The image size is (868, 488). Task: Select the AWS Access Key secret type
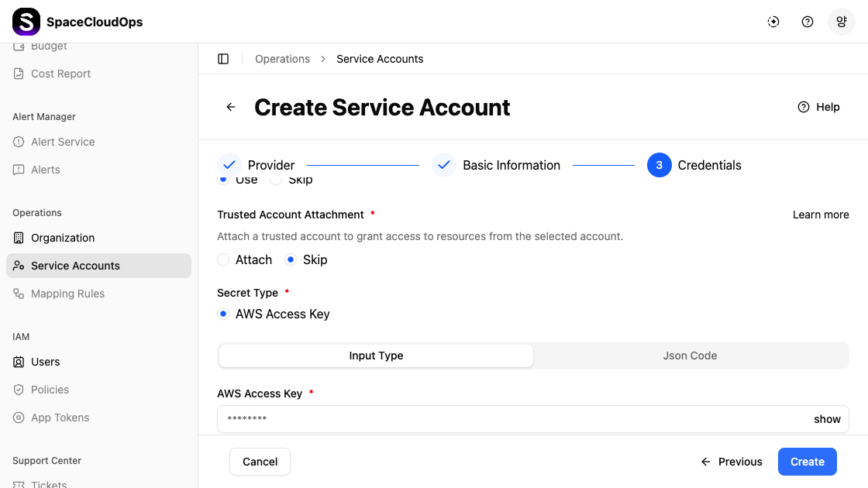[224, 314]
